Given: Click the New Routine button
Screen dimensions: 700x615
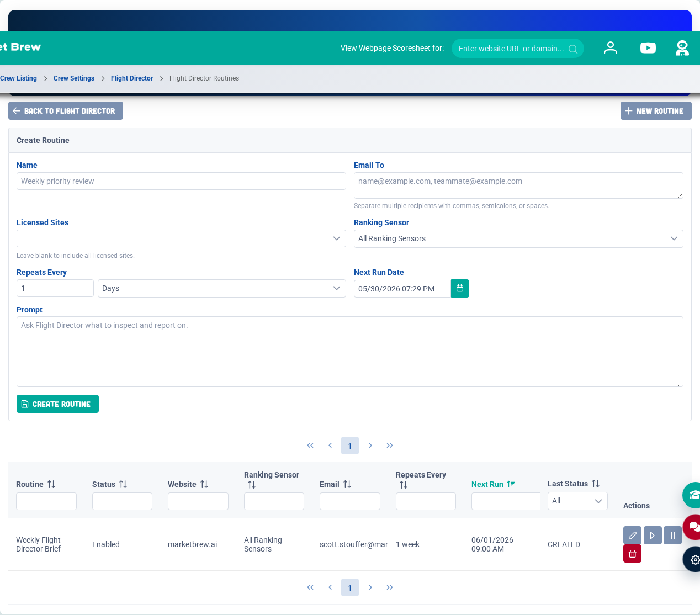Looking at the screenshot, I should 656,111.
